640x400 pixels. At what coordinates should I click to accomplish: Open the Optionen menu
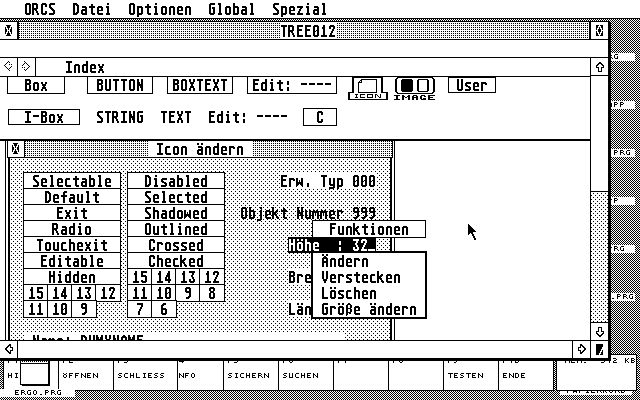pyautogui.click(x=162, y=9)
